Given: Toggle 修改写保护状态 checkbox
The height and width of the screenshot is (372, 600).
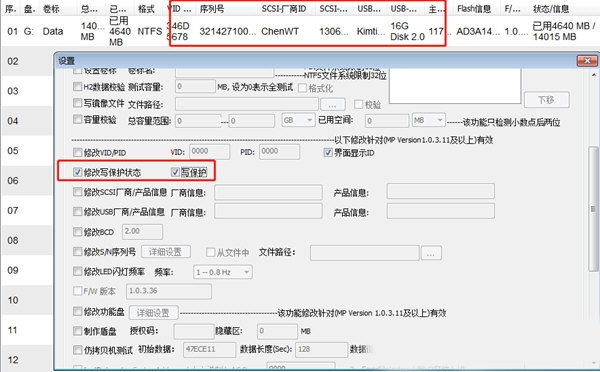Looking at the screenshot, I should 78,172.
